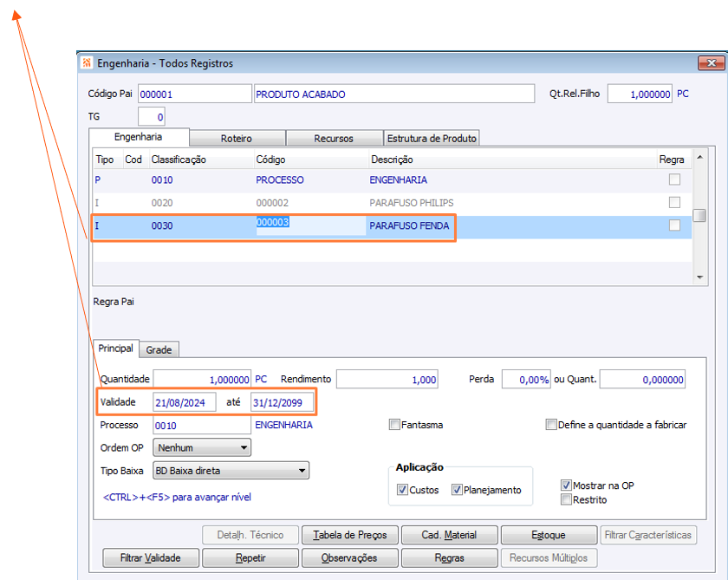Image resolution: width=728 pixels, height=580 pixels.
Task: Click the Tabela de Preços button
Action: point(350,535)
